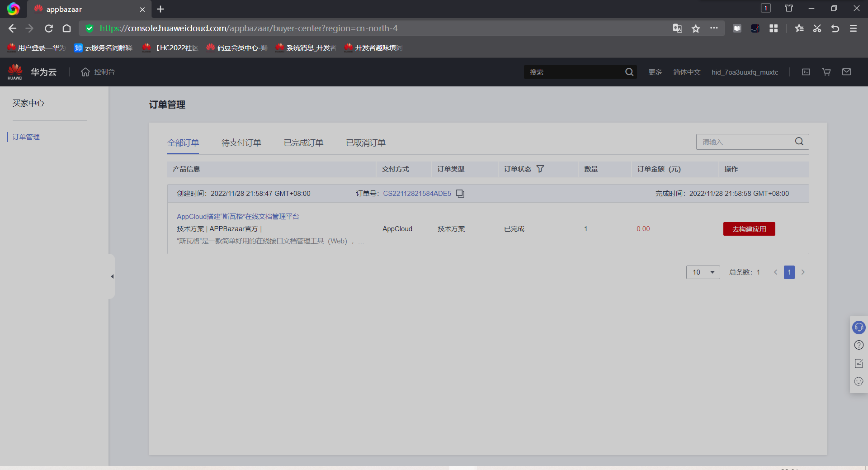Click the top search magnifier icon
This screenshot has width=868, height=470.
[629, 72]
